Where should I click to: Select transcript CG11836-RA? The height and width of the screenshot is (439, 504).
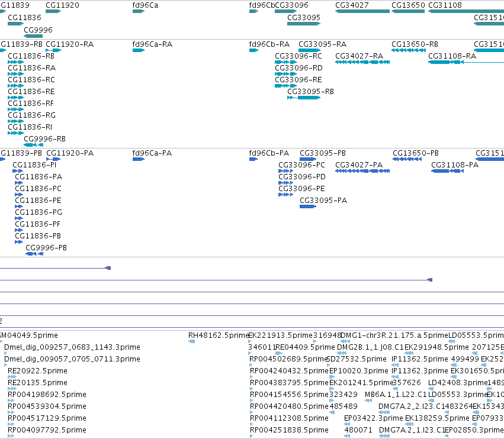tap(16, 74)
